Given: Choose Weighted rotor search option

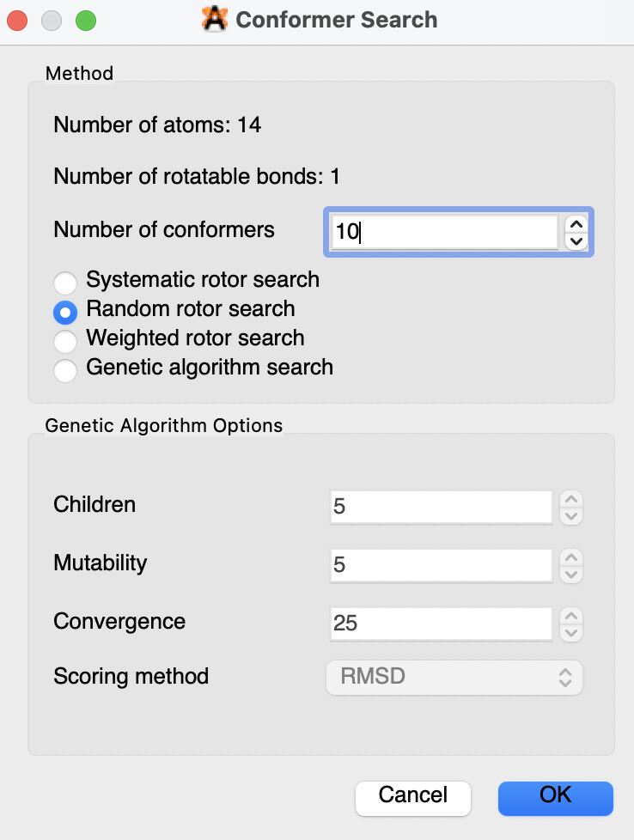Looking at the screenshot, I should pos(66,340).
